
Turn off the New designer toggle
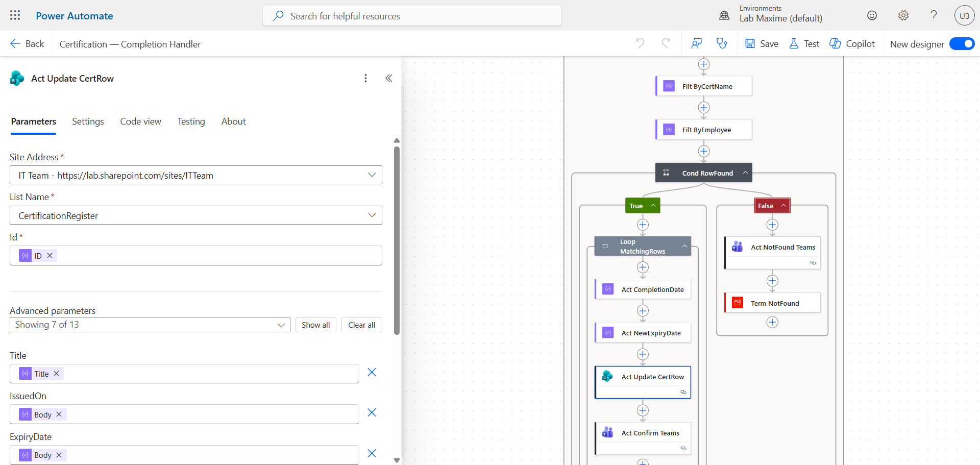962,44
